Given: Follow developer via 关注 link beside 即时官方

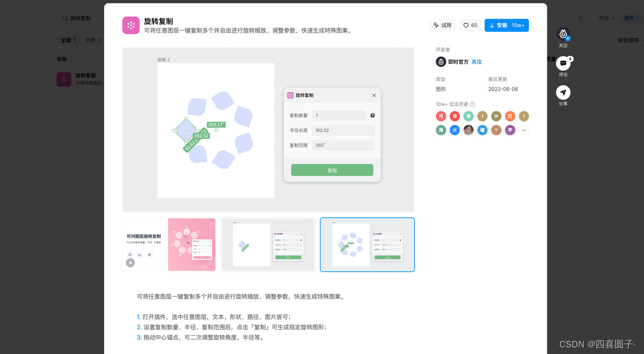Looking at the screenshot, I should pyautogui.click(x=476, y=62).
